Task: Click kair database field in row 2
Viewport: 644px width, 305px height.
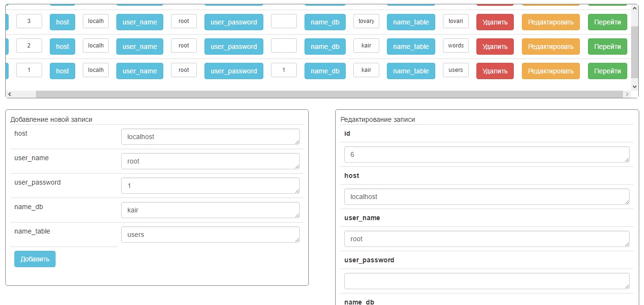Action: click(366, 46)
